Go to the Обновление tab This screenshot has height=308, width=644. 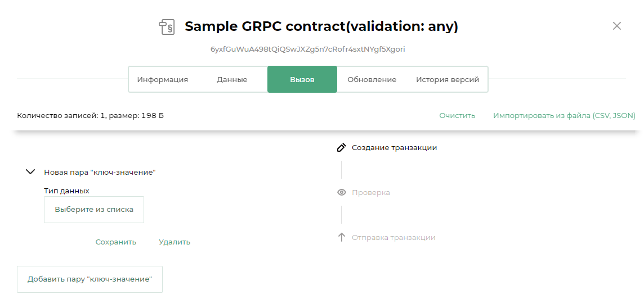[x=372, y=80]
